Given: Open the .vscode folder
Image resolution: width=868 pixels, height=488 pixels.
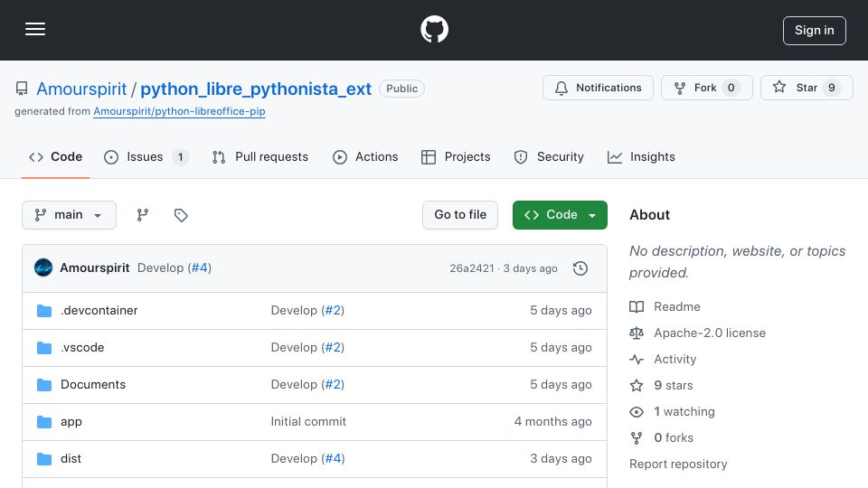Looking at the screenshot, I should click(82, 347).
